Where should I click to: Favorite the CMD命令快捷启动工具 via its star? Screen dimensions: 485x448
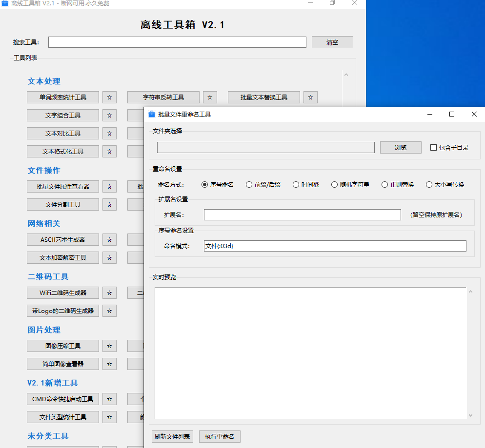point(109,399)
